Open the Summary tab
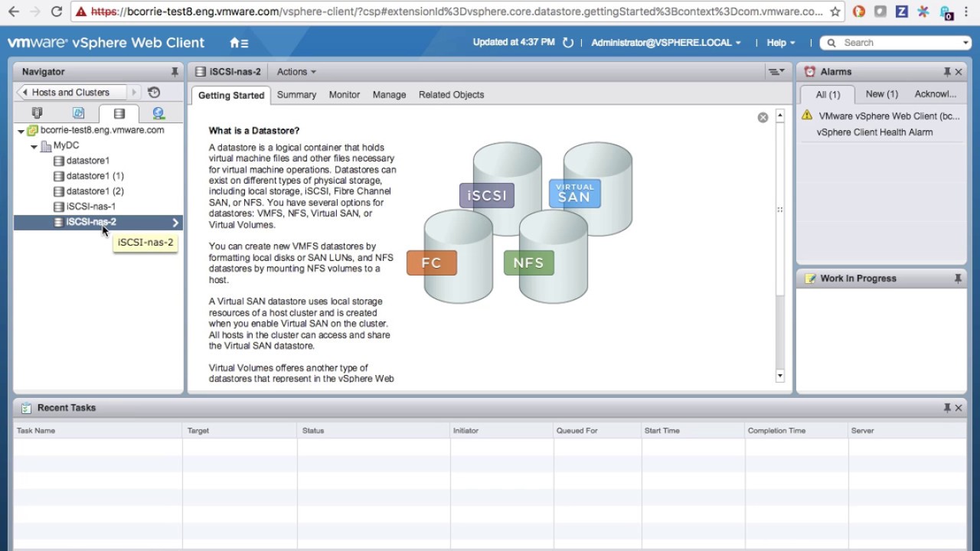This screenshot has height=551, width=980. (296, 95)
